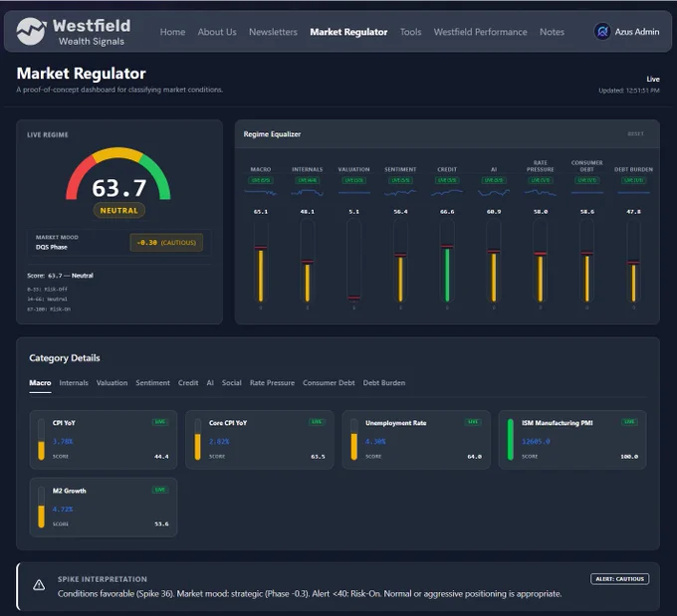Image resolution: width=677 pixels, height=616 pixels.
Task: Switch to the Internals category tab
Action: [x=74, y=383]
